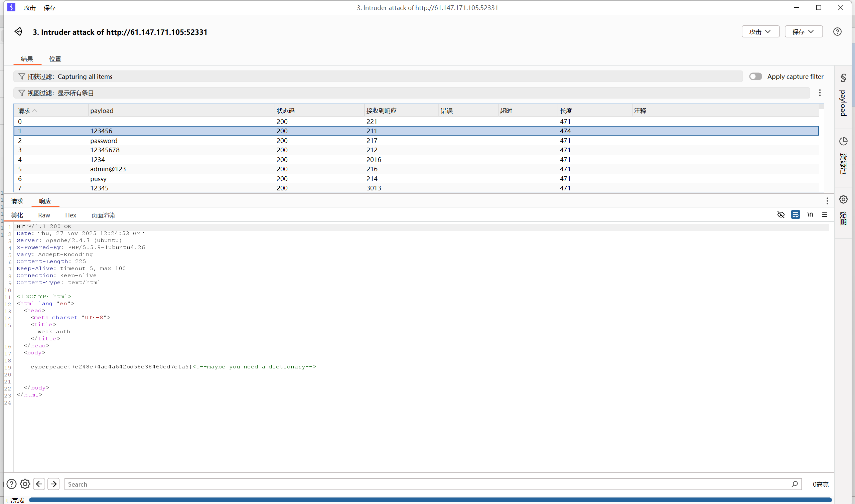Go to previous search match arrow
855x504 pixels.
pos(39,484)
